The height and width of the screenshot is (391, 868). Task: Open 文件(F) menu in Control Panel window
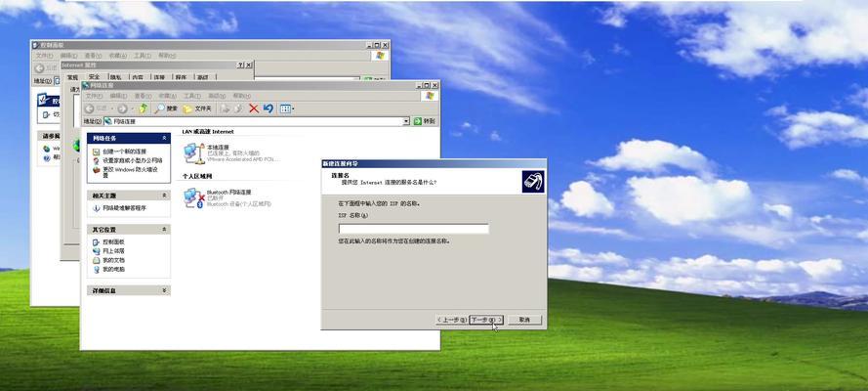pyautogui.click(x=45, y=56)
